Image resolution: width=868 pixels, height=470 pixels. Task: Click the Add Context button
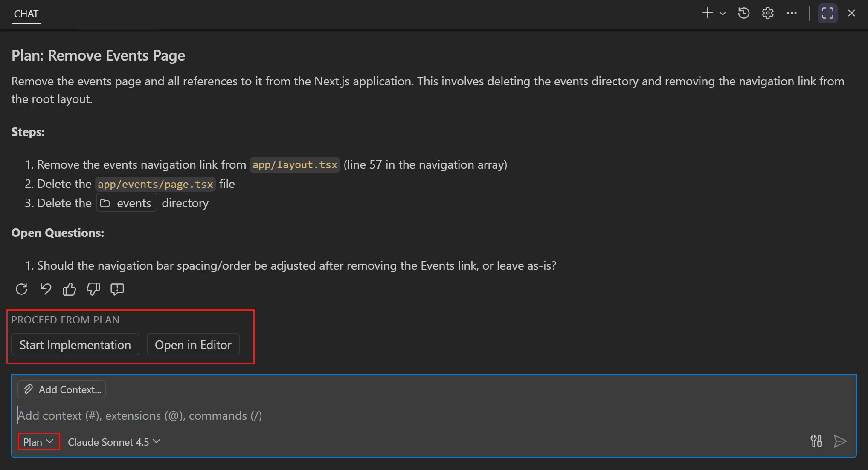(x=61, y=389)
